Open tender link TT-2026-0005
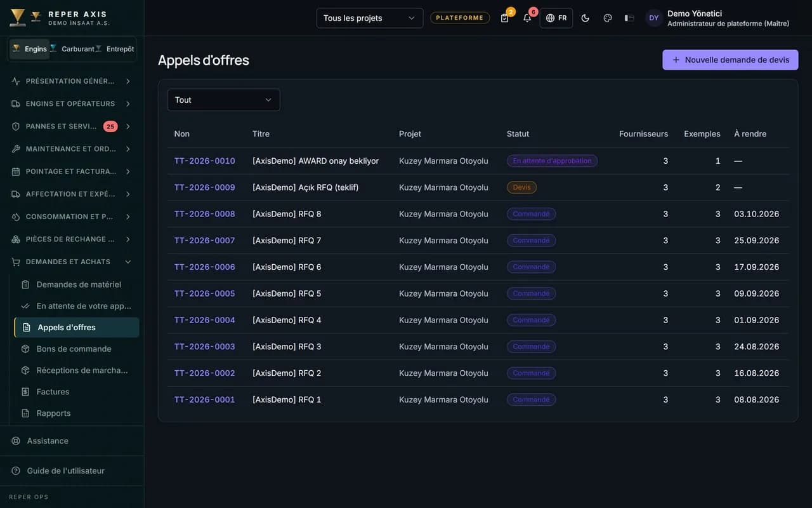This screenshot has width=812, height=508. pyautogui.click(x=205, y=293)
